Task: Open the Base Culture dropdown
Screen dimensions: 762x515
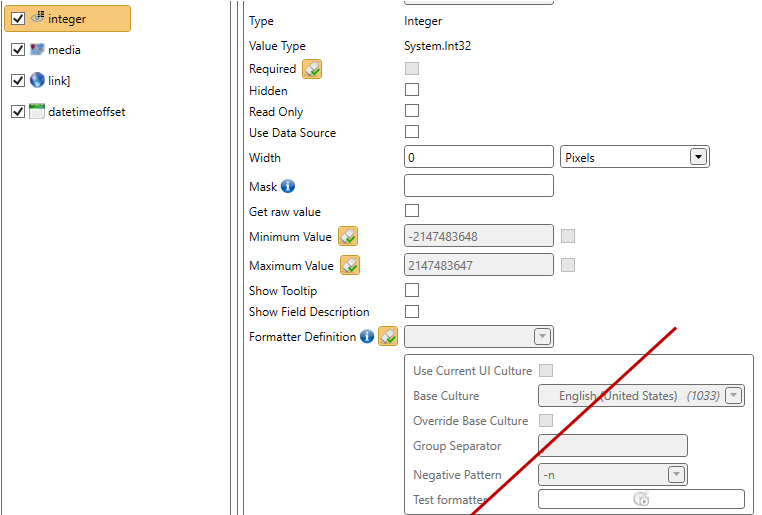Action: pyautogui.click(x=641, y=395)
